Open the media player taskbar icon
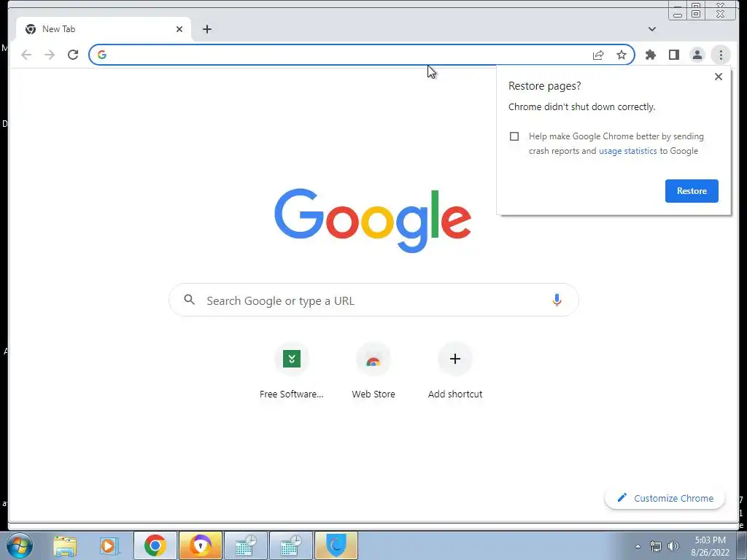 point(108,545)
